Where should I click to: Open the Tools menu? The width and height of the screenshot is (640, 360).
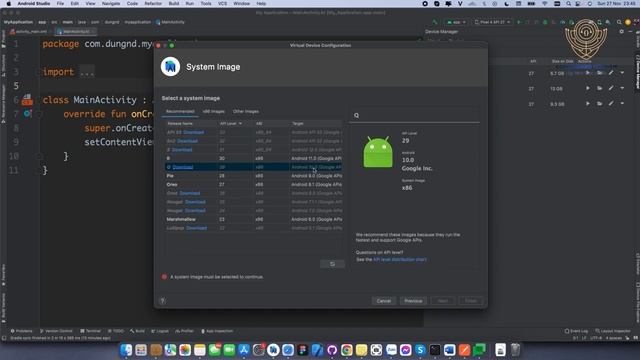pyautogui.click(x=206, y=4)
